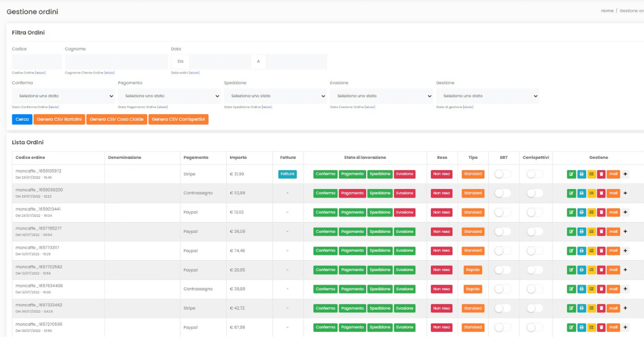Open the Conferma status dropdown filter

[x=64, y=96]
